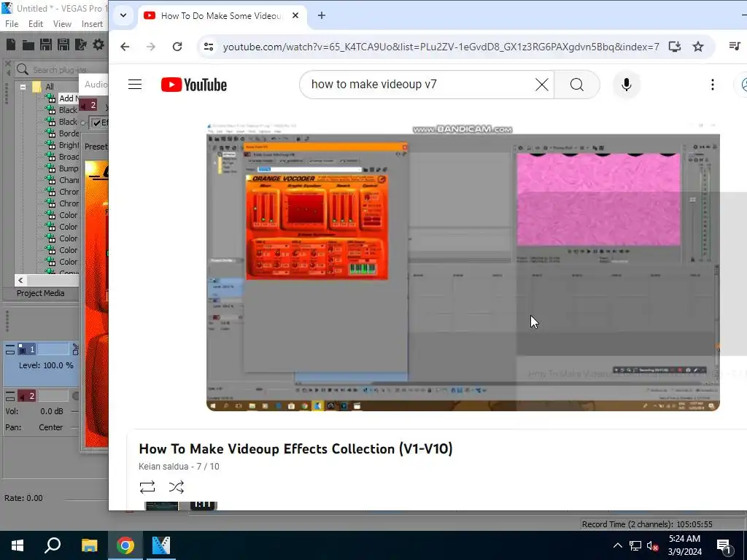Open YouTube settings three-dot menu

pyautogui.click(x=713, y=85)
